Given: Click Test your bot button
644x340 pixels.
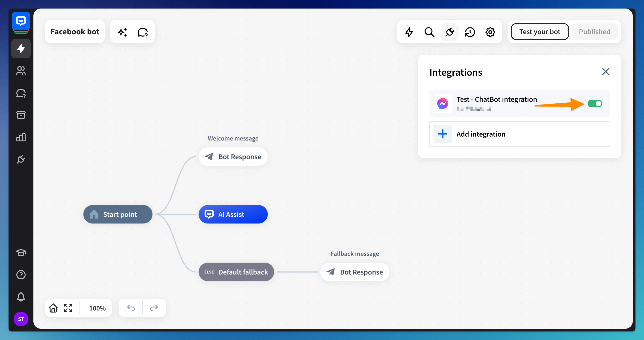Looking at the screenshot, I should pyautogui.click(x=540, y=32).
